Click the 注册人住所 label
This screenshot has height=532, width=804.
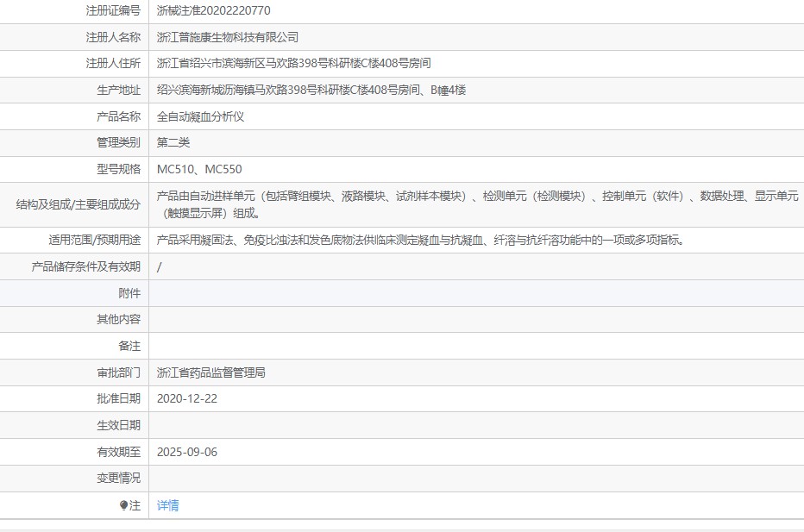point(113,63)
